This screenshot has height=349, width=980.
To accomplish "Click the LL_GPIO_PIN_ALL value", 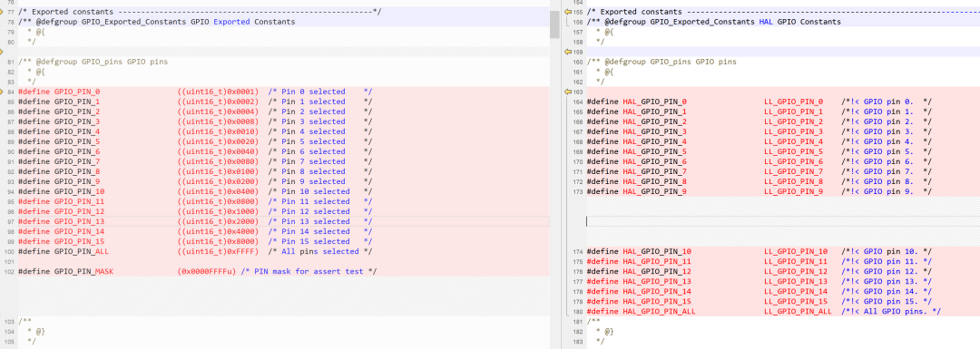I will [799, 312].
